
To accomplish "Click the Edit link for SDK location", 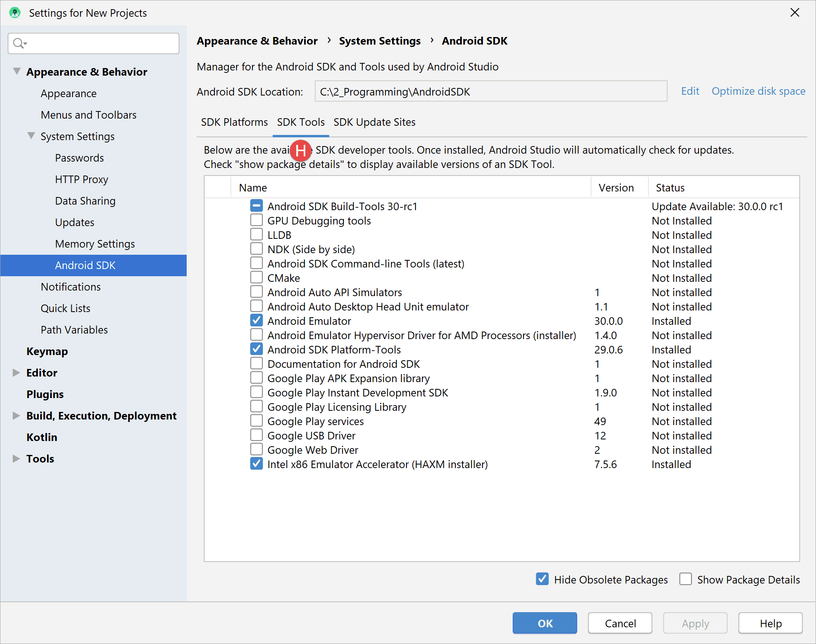I will (x=690, y=91).
